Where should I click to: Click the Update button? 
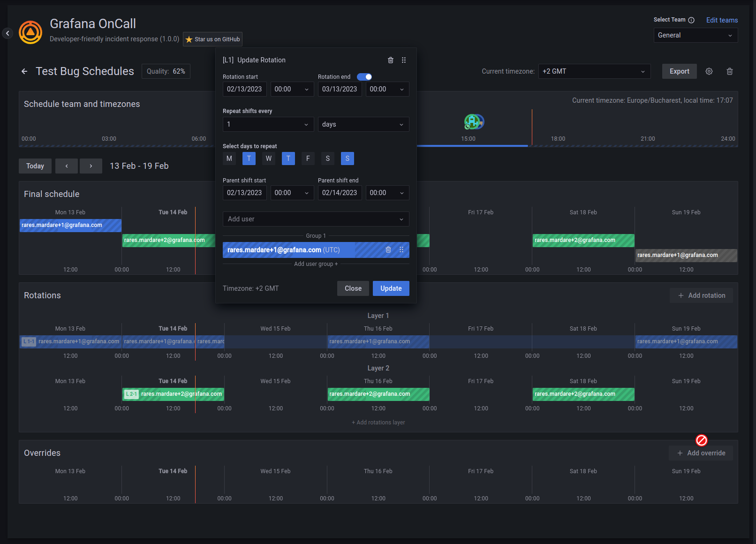click(x=391, y=288)
